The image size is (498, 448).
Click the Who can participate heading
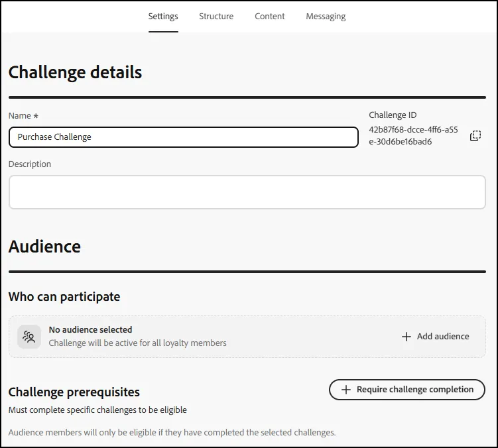(x=64, y=296)
